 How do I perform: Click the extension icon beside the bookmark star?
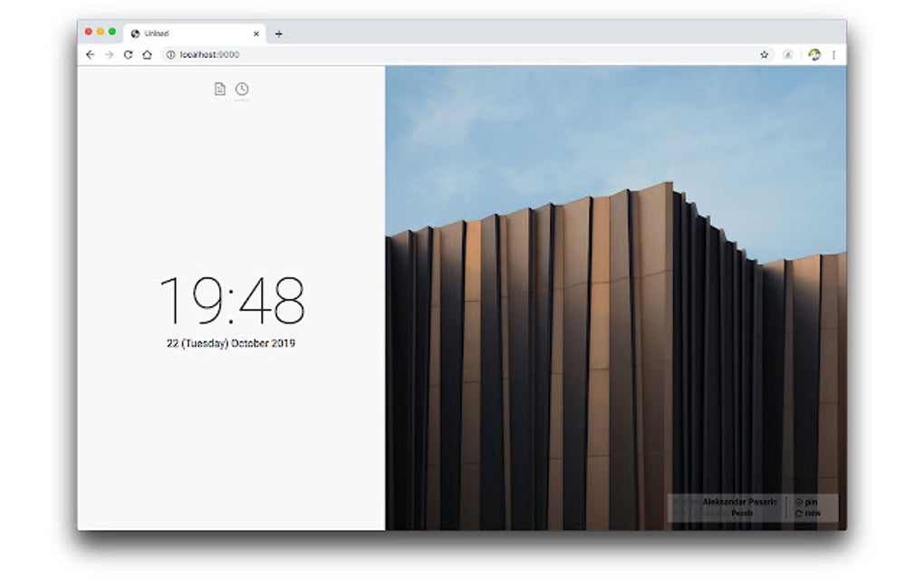[787, 54]
